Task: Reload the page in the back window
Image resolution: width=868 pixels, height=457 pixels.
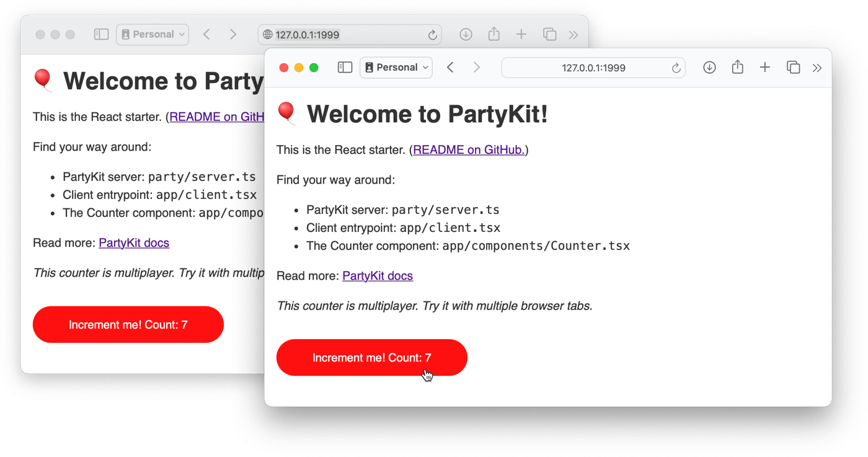Action: click(x=432, y=35)
